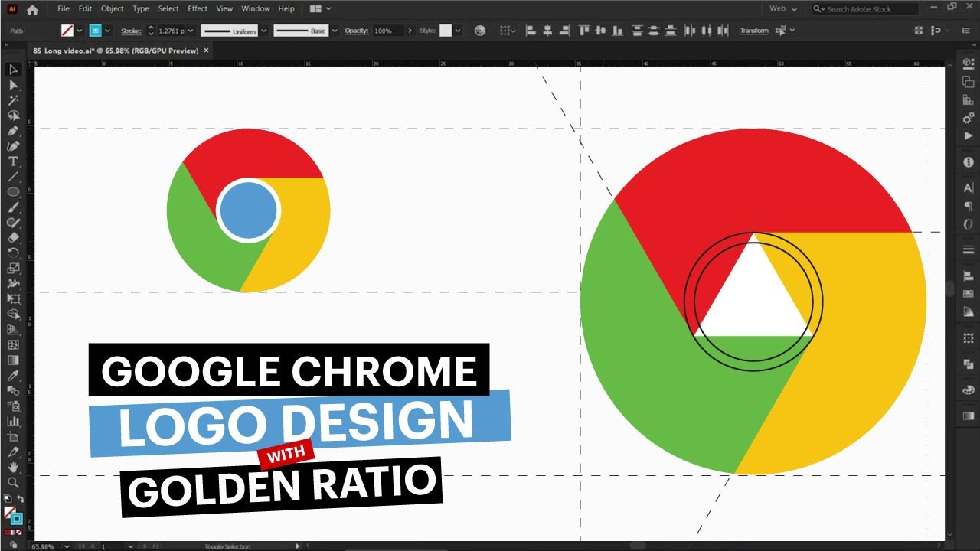Open the graphic Style dropdown
Screen dimensions: 980x551
(x=458, y=31)
